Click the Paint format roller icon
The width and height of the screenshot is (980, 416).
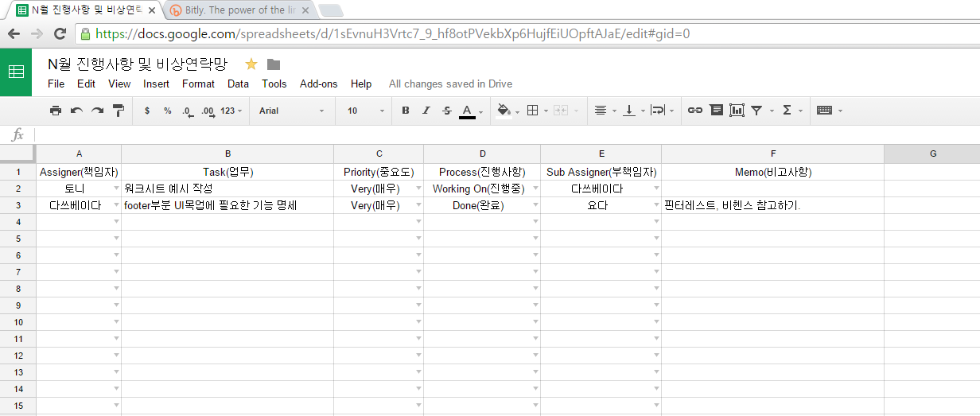click(119, 111)
